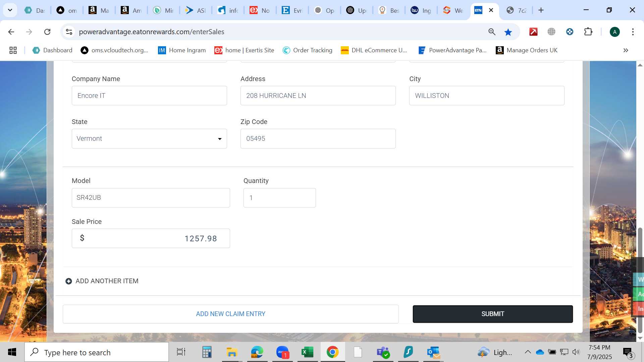Image resolution: width=644 pixels, height=362 pixels.
Task: Click the browser back arrow
Action: tap(11, 32)
